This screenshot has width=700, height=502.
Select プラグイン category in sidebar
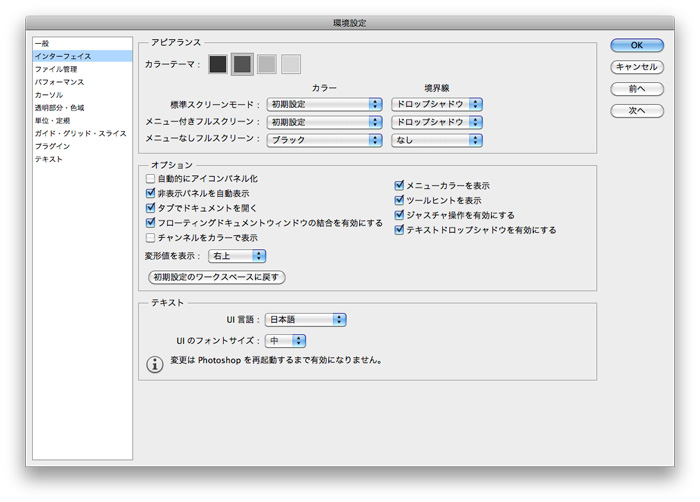pyautogui.click(x=83, y=146)
